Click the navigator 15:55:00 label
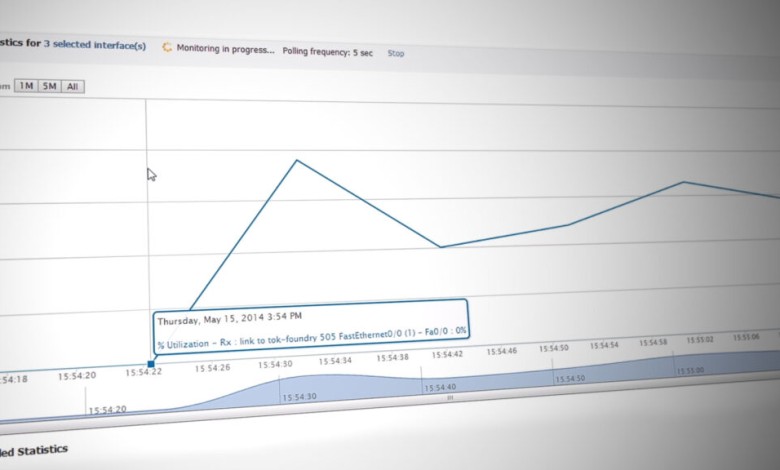 click(690, 371)
